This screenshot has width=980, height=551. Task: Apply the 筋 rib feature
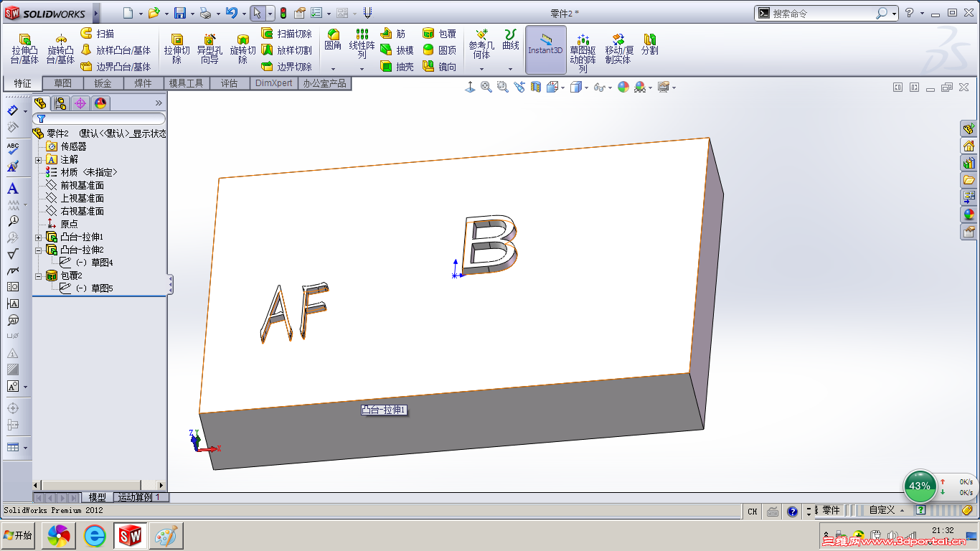click(x=393, y=34)
